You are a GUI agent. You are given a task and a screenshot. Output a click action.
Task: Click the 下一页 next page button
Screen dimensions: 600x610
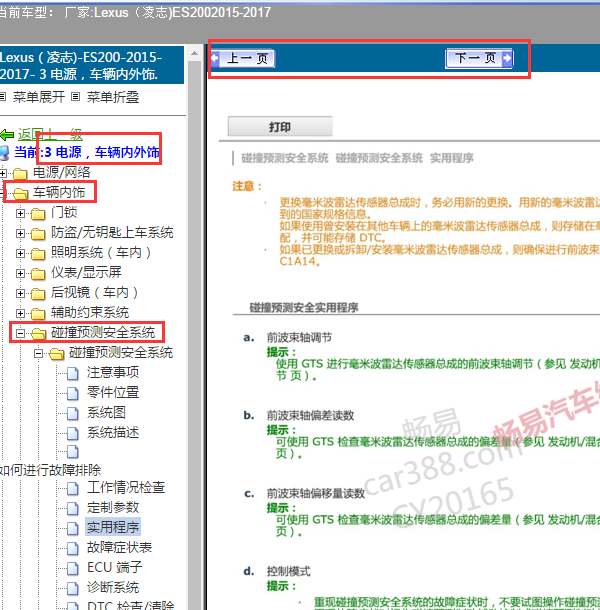[x=479, y=59]
